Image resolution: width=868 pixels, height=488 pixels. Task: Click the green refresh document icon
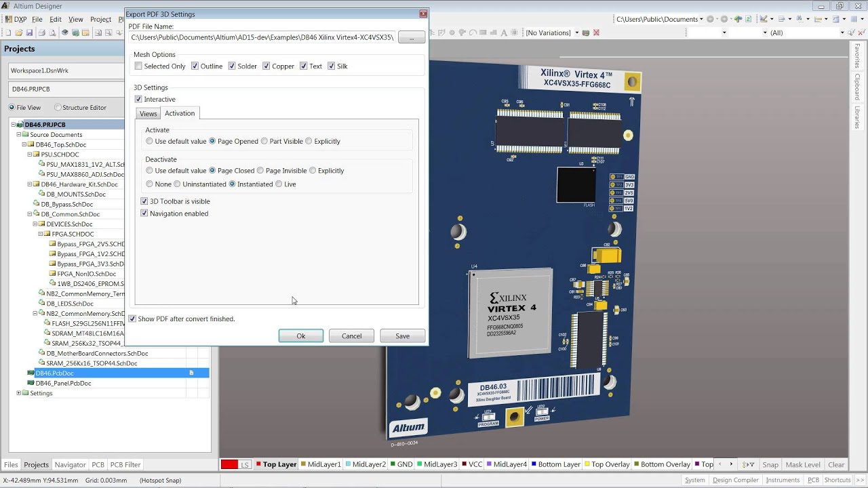click(x=748, y=20)
